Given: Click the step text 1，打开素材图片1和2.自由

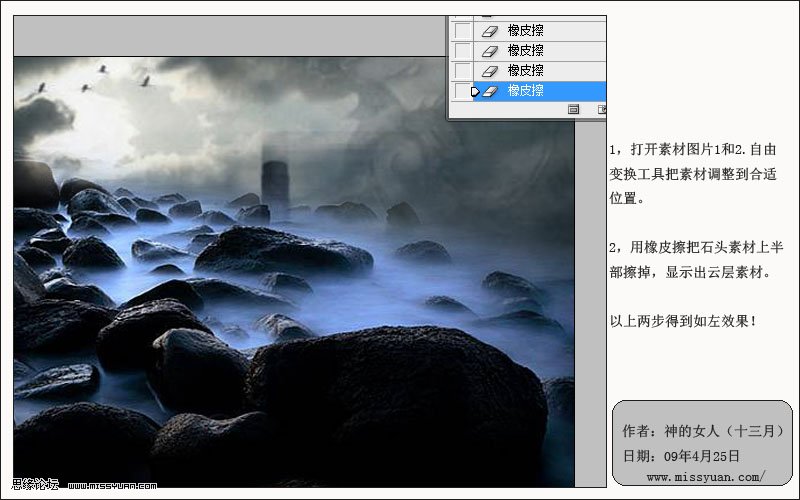Looking at the screenshot, I should (693, 149).
